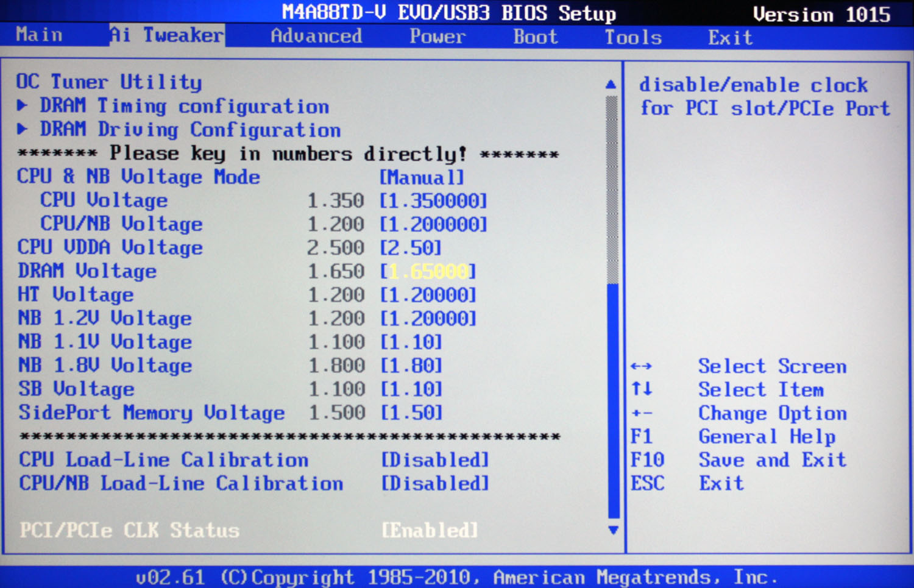Edit highlighted DRAM Voltage value 1.65000
Image resolution: width=914 pixels, height=588 pixels.
coord(428,272)
